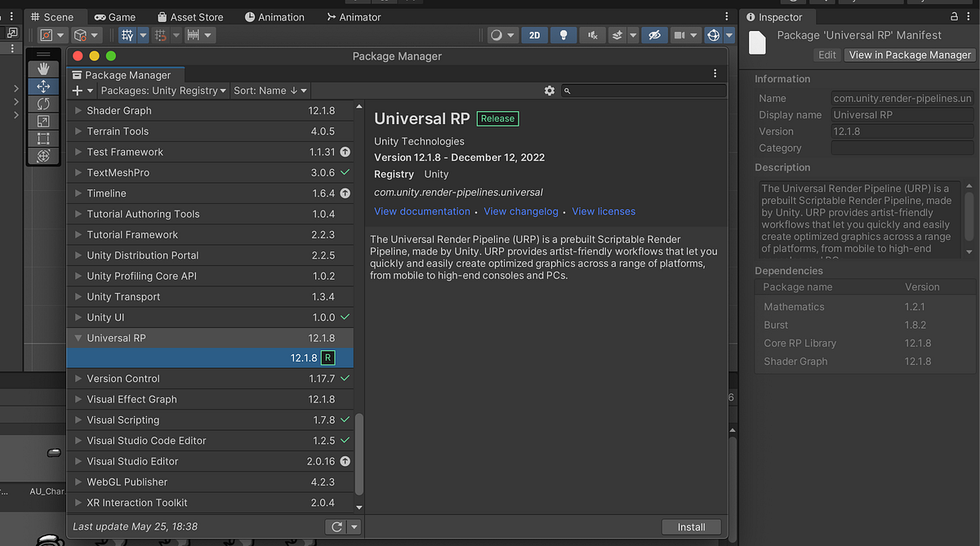Open the Package Manager settings gear
980x546 pixels.
[x=550, y=91]
